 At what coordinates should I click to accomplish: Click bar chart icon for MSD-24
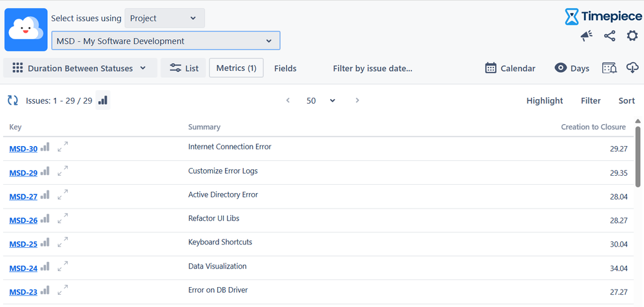[x=44, y=266]
